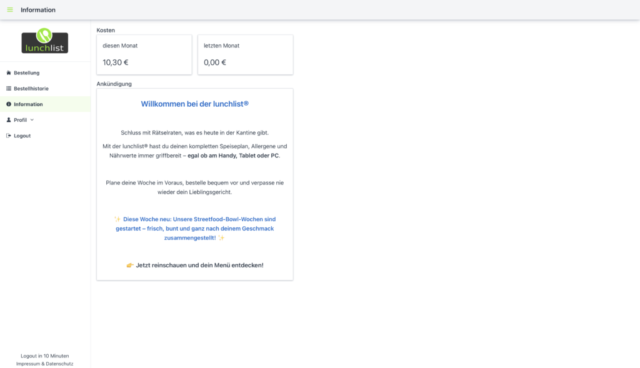
Task: Click 'Jetzt reinschauen und dein Menü entdecken!'
Action: click(x=200, y=265)
